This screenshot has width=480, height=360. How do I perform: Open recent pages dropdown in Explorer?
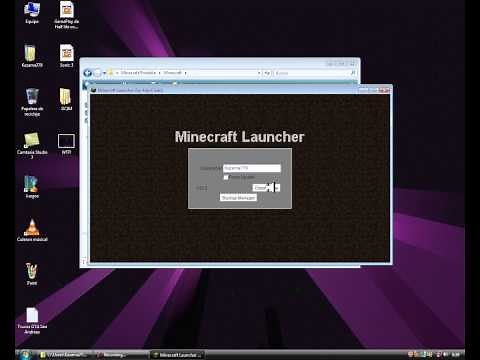104,73
